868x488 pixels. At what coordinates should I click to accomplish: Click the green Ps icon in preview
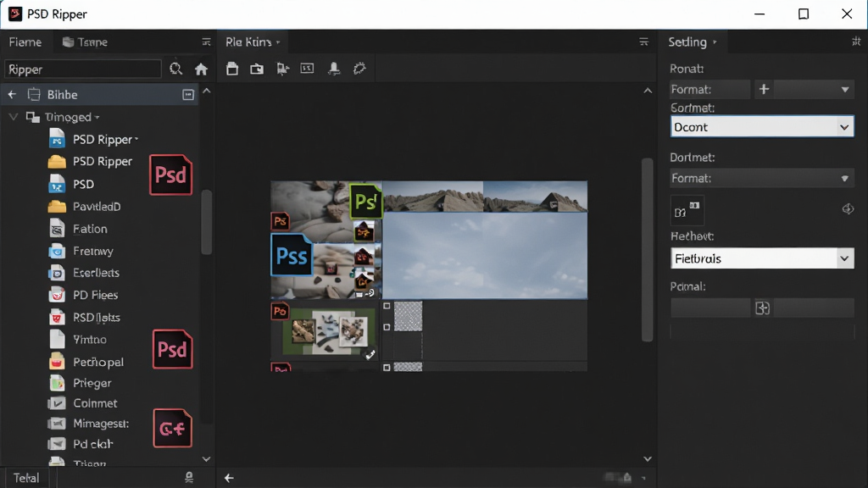(366, 200)
